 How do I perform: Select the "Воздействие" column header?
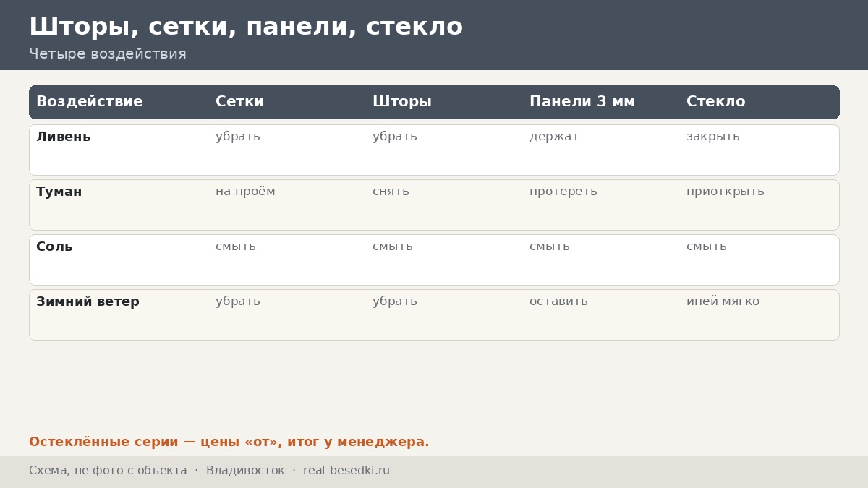pos(90,102)
